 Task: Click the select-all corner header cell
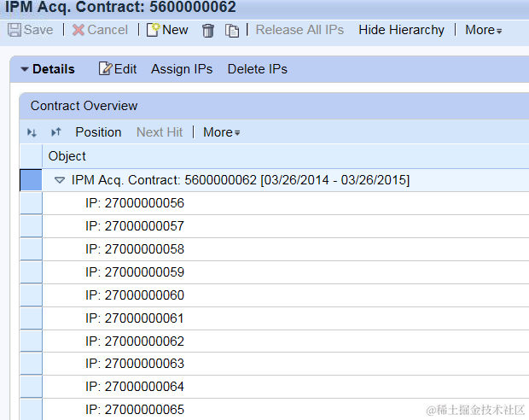click(31, 156)
